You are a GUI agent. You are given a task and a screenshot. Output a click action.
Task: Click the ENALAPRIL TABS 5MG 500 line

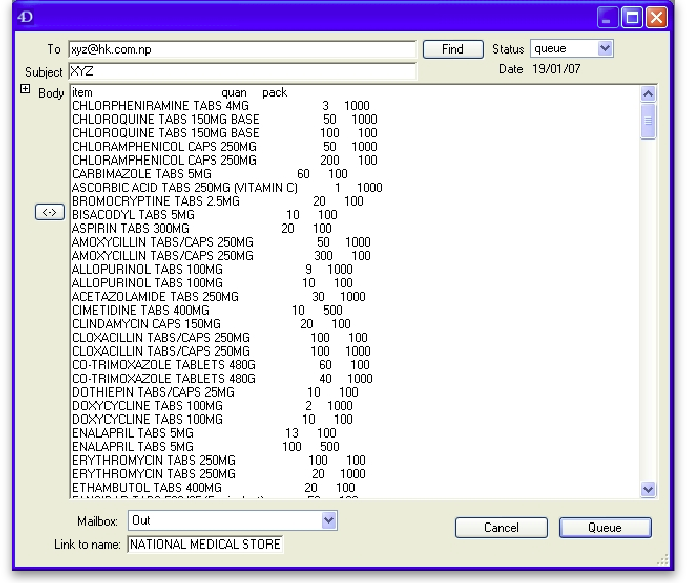tap(132, 447)
